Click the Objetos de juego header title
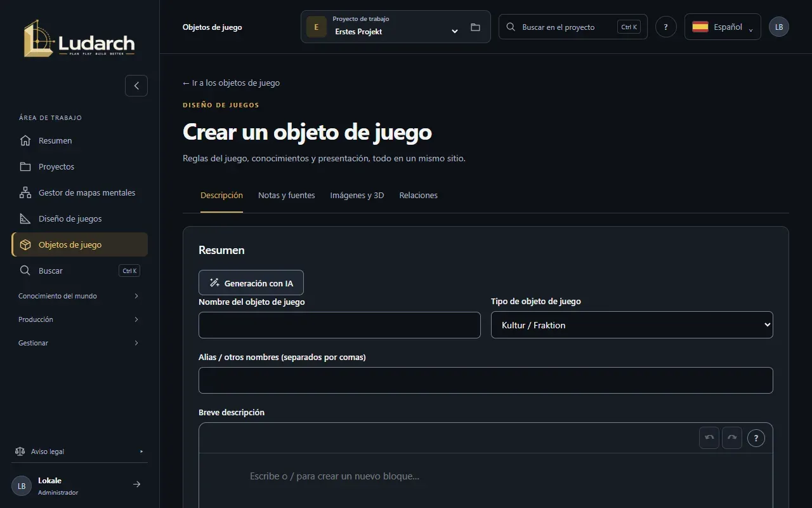812x508 pixels. point(213,27)
